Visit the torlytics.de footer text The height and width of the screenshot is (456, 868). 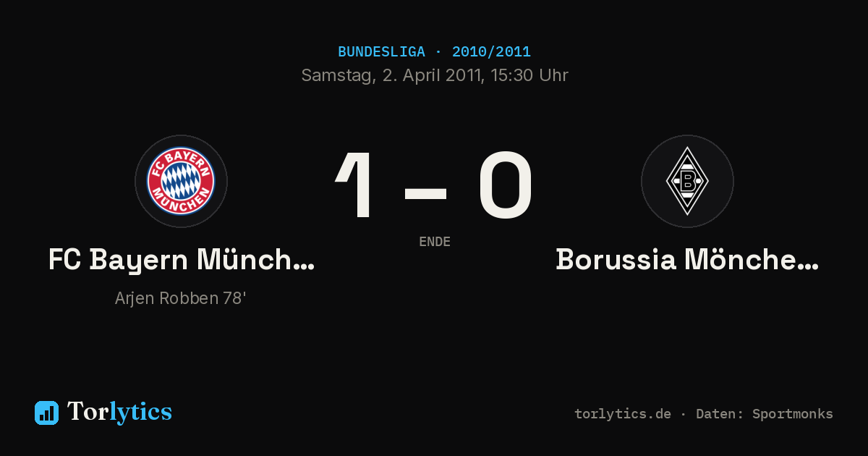point(623,414)
